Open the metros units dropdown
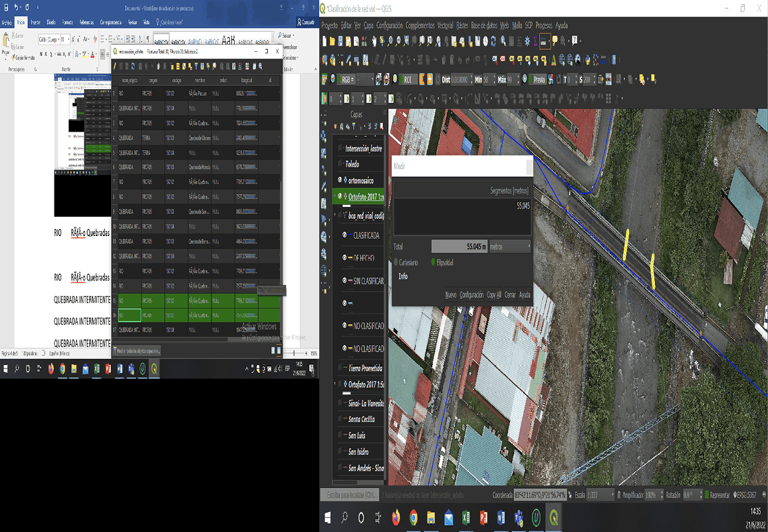This screenshot has height=532, width=768. click(x=510, y=247)
